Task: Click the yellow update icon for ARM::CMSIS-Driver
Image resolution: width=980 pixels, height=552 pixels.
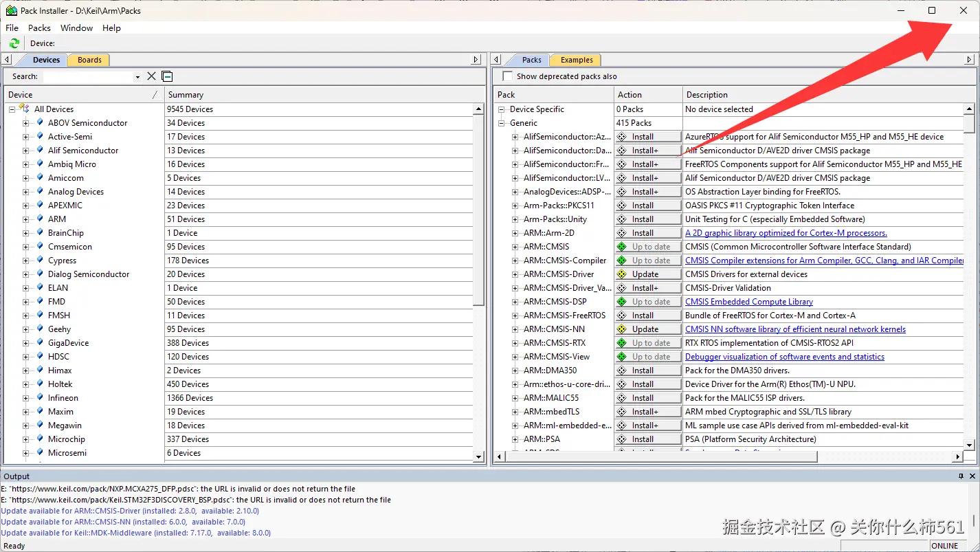Action: [622, 274]
